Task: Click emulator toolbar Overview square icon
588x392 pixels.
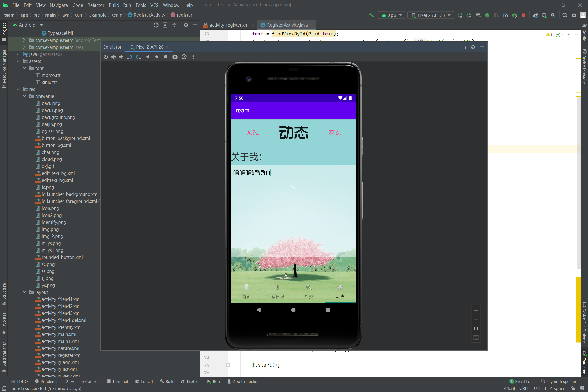Action: (x=166, y=57)
